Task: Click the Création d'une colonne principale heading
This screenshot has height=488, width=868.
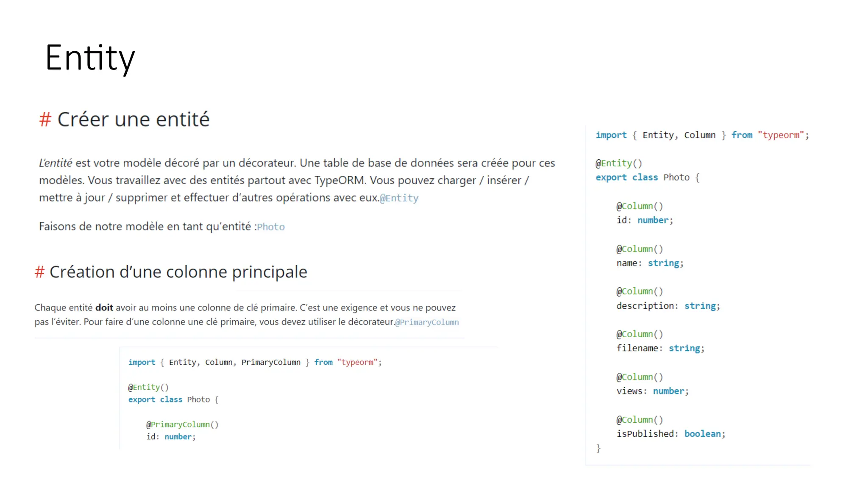Action: [178, 272]
